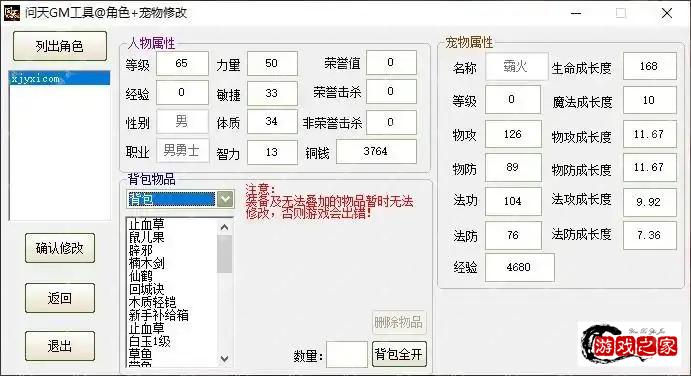Click the 法防 field showing 76
Screen dimensions: 691x376
(x=513, y=235)
